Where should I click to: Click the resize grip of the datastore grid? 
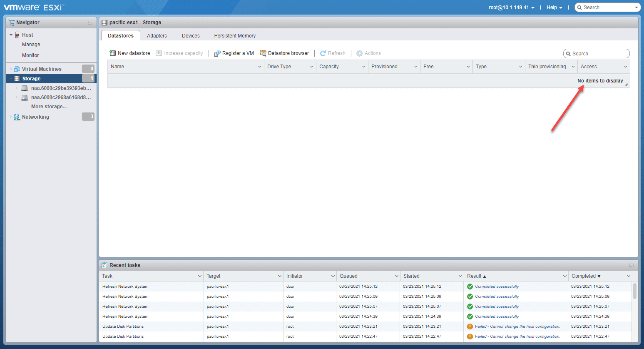tap(627, 85)
